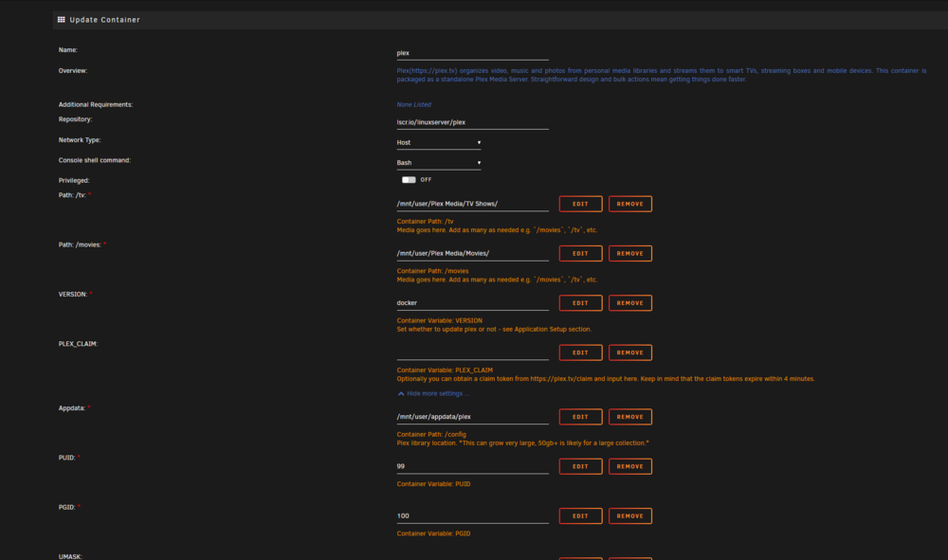Remove the PGID variable
This screenshot has height=560, width=948.
coord(630,515)
